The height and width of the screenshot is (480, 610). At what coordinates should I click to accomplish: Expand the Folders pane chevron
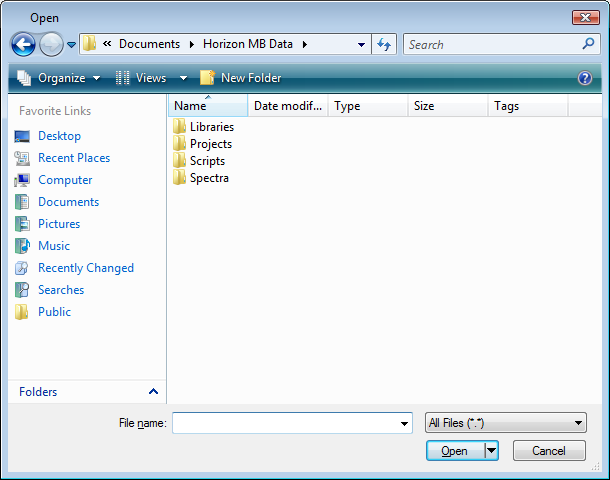153,392
